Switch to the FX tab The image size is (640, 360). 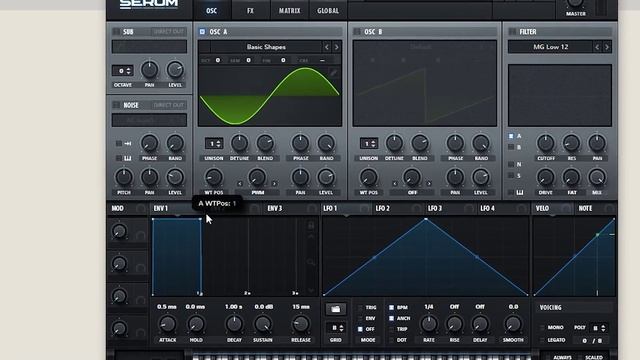pyautogui.click(x=250, y=11)
